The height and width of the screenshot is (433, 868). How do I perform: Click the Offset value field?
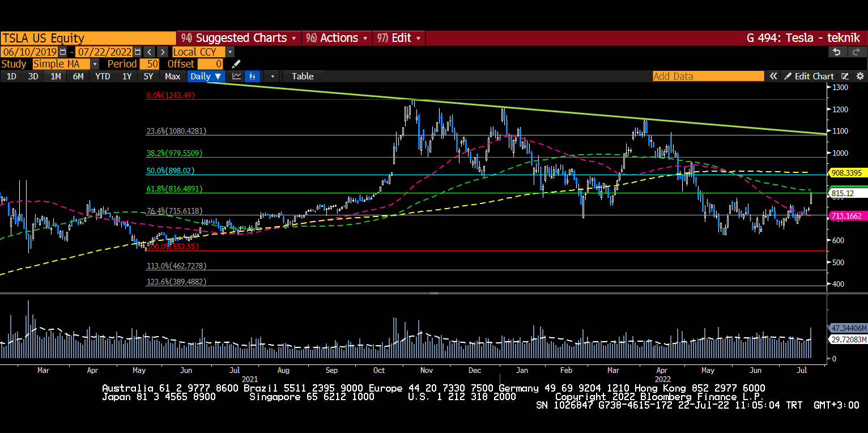[211, 64]
